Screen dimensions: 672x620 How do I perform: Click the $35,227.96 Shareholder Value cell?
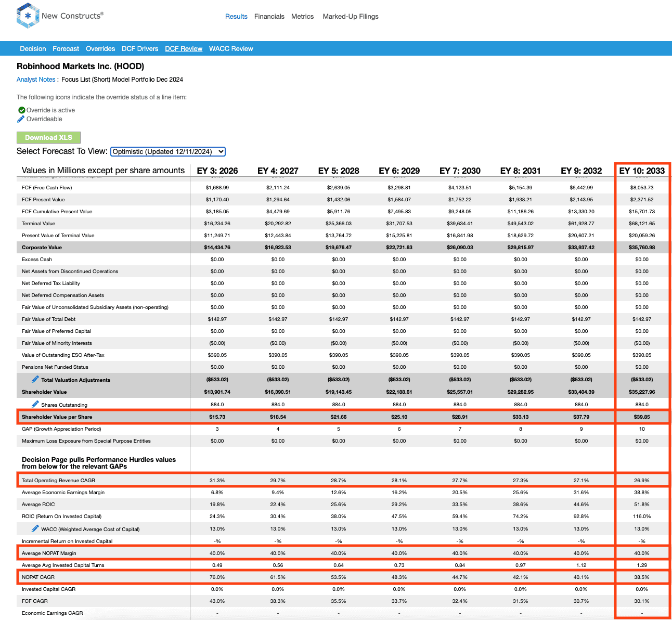642,392
